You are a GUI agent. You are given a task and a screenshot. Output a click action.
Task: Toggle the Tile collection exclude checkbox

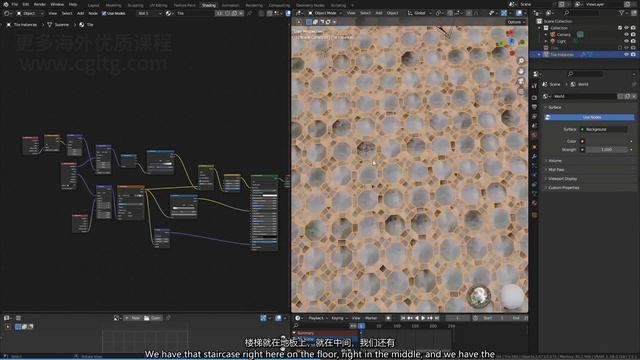point(620,48)
